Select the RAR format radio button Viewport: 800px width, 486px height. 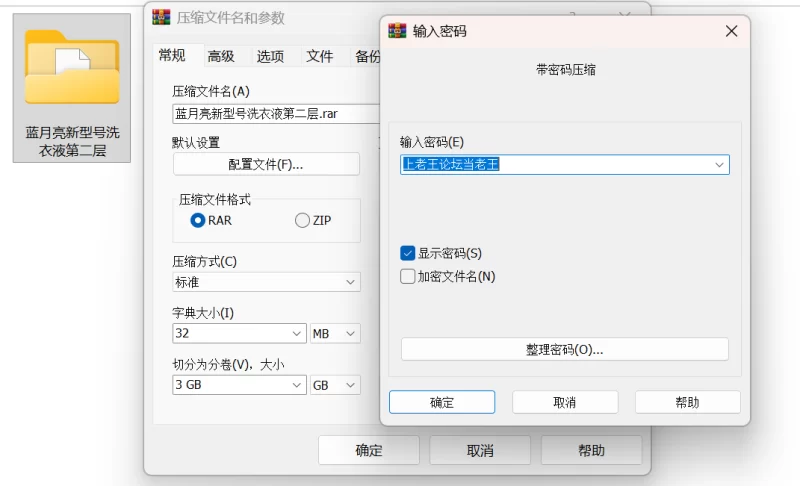click(198, 220)
